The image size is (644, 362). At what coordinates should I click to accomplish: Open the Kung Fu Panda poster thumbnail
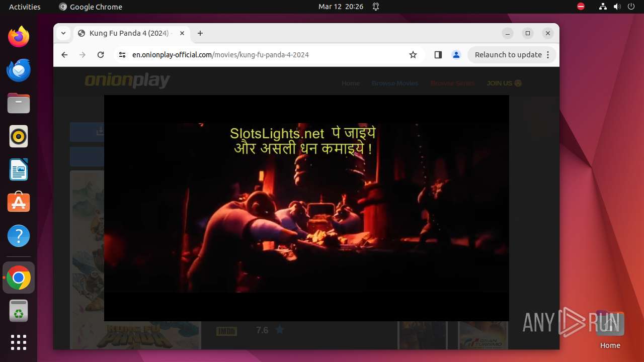click(x=135, y=260)
